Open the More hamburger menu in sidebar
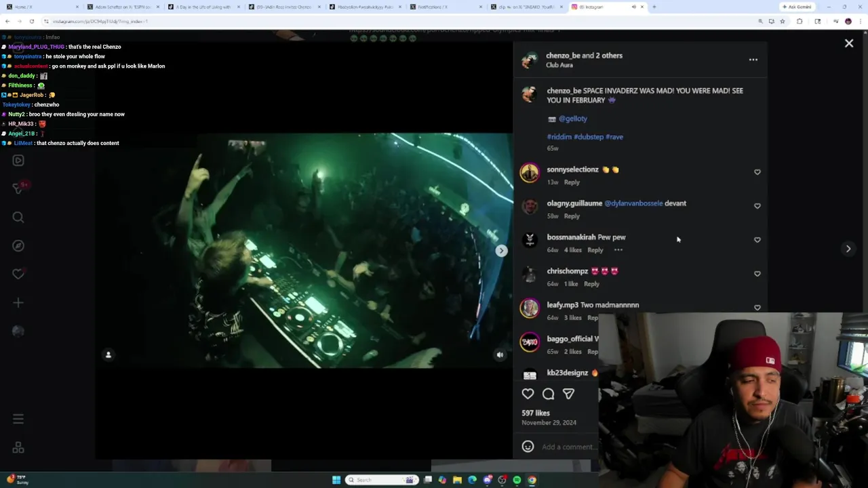 pyautogui.click(x=18, y=419)
